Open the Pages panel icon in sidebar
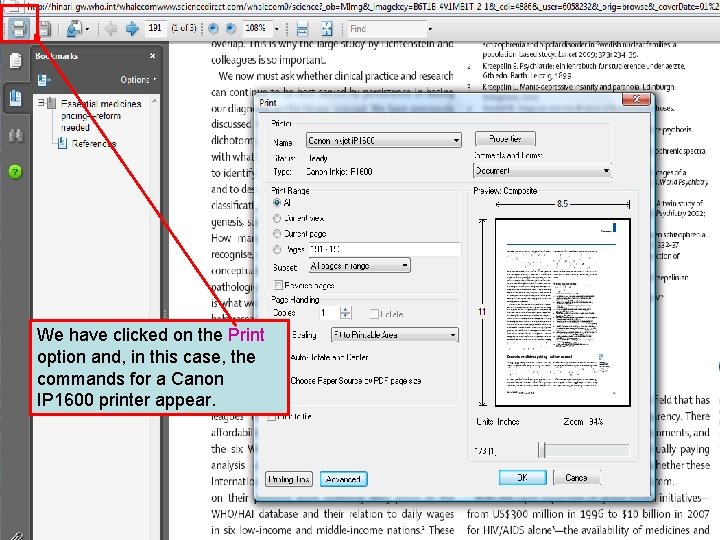Screen dimensions: 720x540 coord(16,60)
